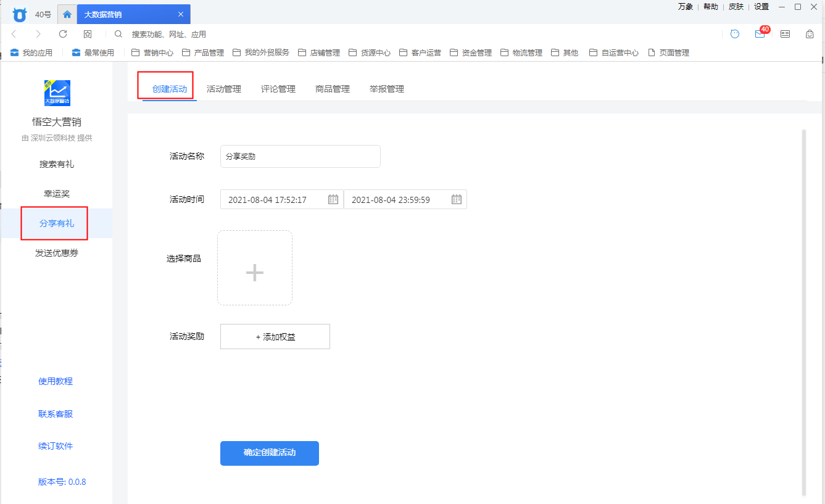The height and width of the screenshot is (504, 825).
Task: Open the customer service face icon
Action: (x=735, y=34)
